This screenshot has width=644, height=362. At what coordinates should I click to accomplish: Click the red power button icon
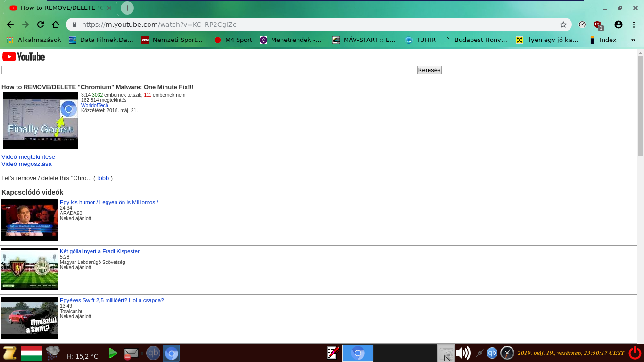(635, 353)
